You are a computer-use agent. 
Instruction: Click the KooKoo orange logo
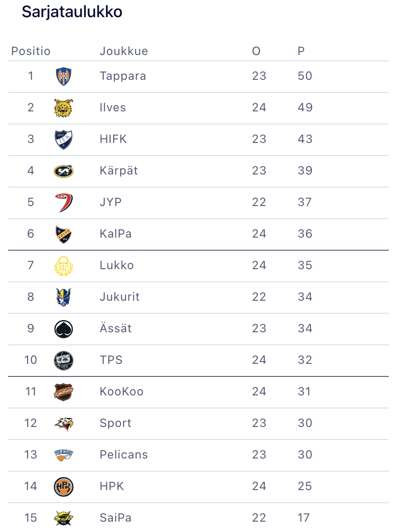pos(63,392)
